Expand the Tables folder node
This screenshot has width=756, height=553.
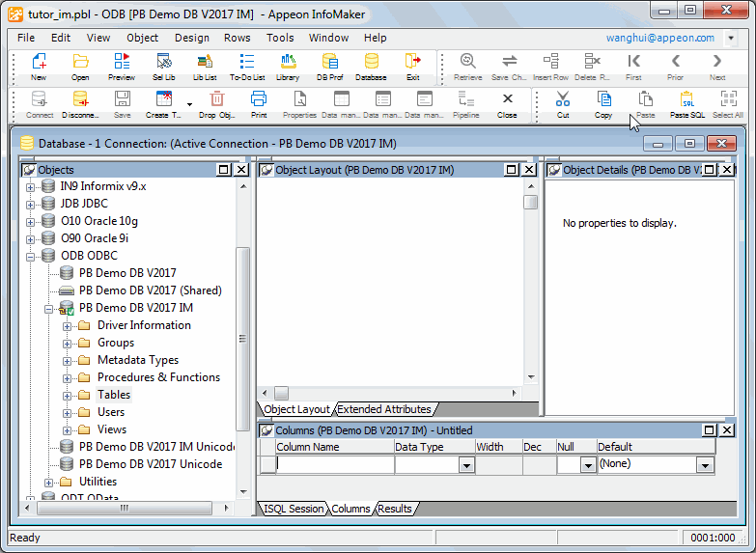tap(68, 396)
